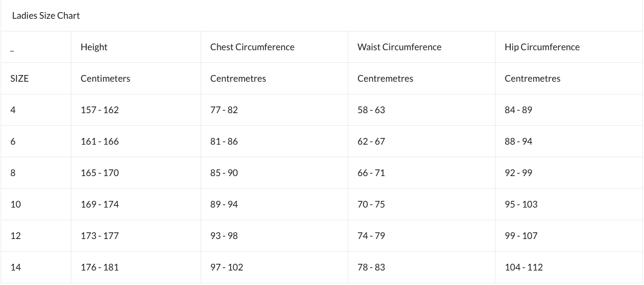Select chest cell 97 - 102
Screen dimensions: 644x285
227,267
